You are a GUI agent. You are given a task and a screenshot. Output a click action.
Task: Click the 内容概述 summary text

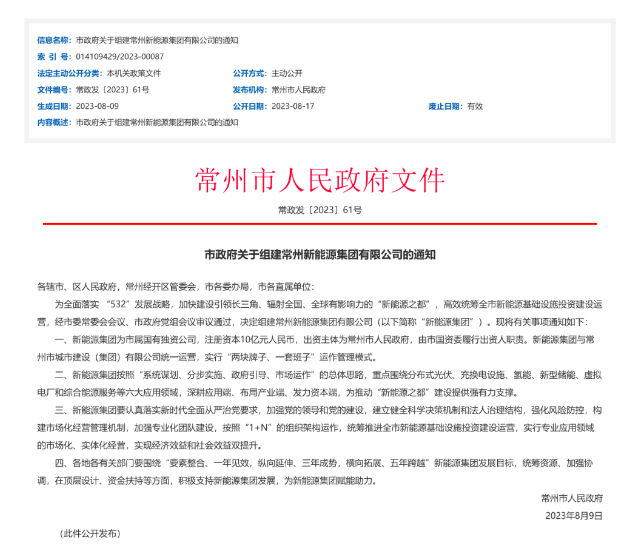pyautogui.click(x=157, y=121)
